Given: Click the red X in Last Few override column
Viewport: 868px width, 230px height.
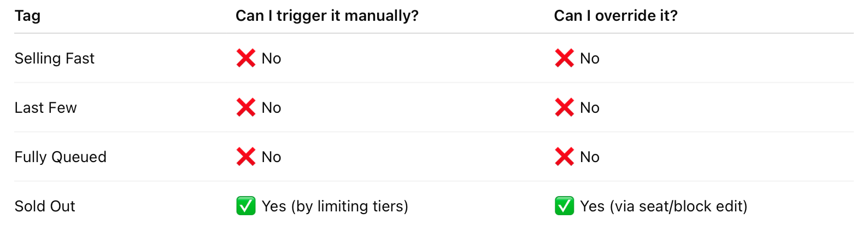Looking at the screenshot, I should [564, 107].
